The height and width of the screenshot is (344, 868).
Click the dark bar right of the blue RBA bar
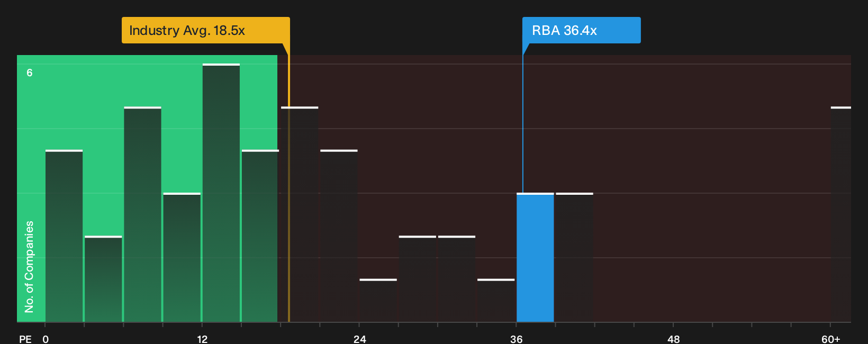tap(574, 258)
